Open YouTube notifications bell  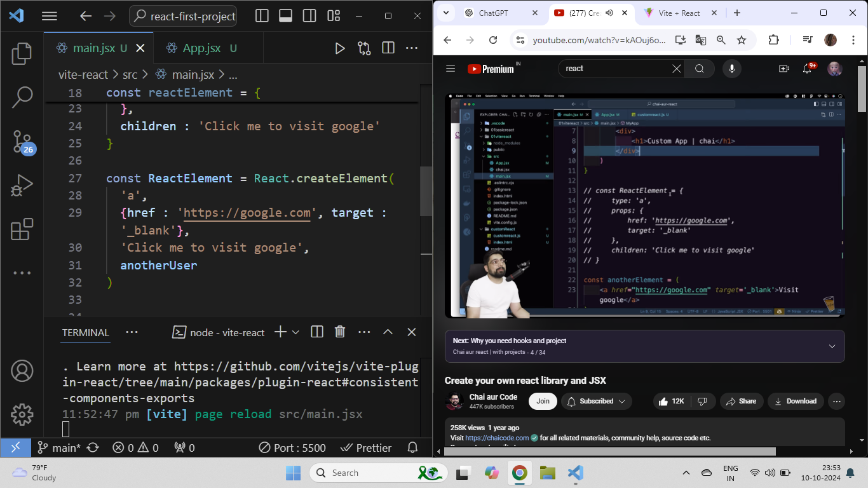click(x=809, y=68)
